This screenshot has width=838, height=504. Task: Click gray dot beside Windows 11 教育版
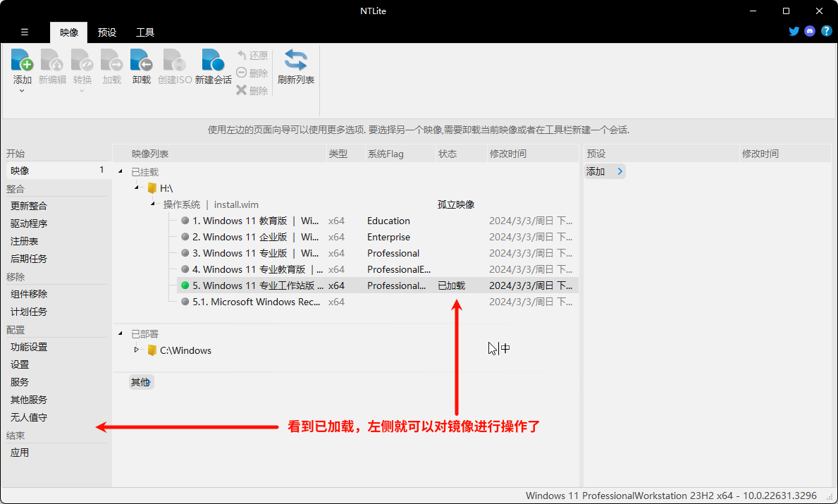(185, 221)
